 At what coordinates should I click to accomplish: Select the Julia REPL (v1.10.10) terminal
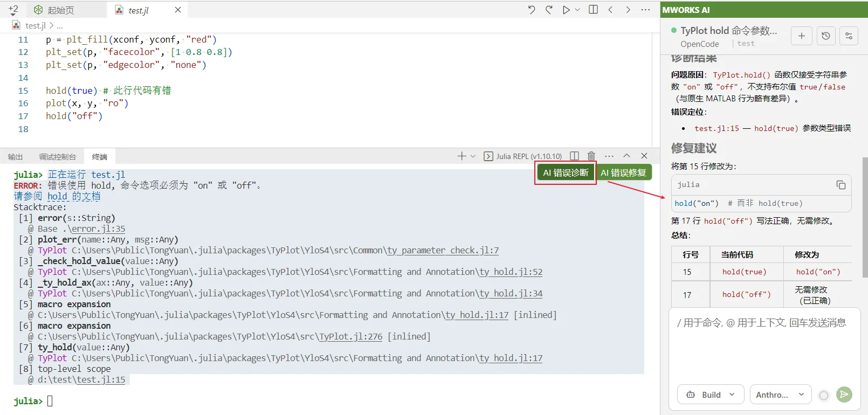pyautogui.click(x=523, y=156)
